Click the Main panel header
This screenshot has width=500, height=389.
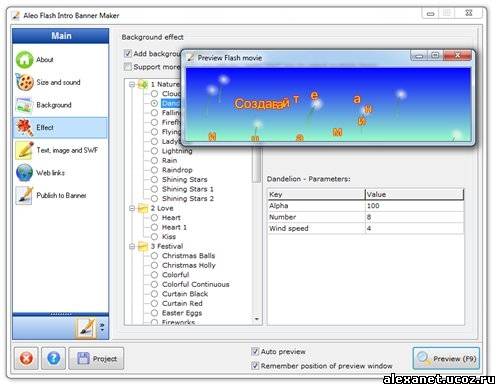point(61,36)
